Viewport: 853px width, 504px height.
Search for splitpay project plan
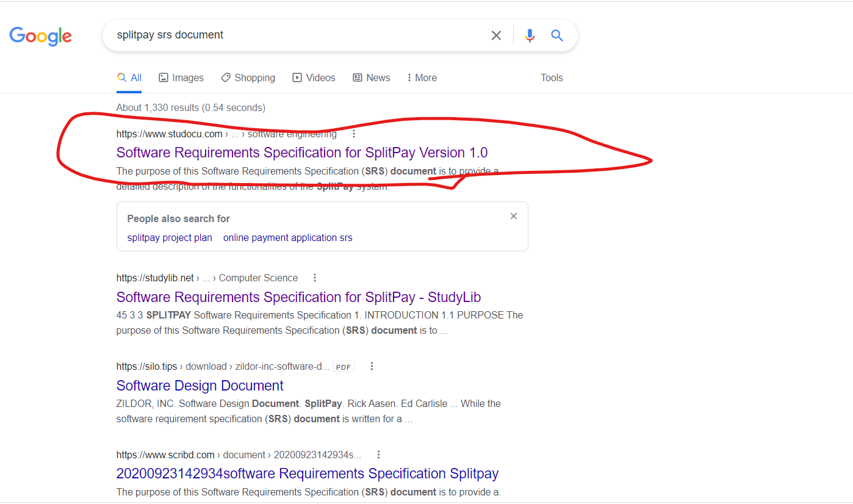pos(169,237)
